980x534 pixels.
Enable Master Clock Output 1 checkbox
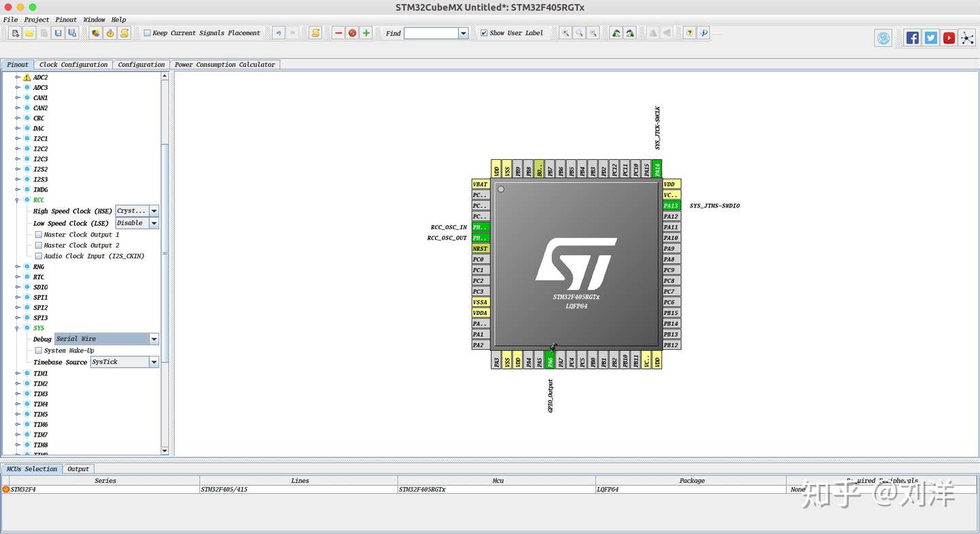pos(39,235)
